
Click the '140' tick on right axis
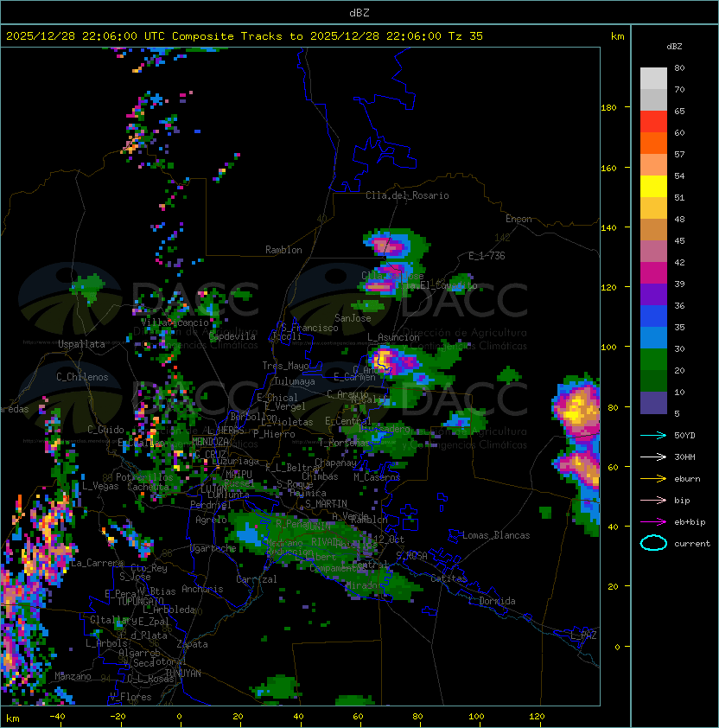pyautogui.click(x=608, y=228)
